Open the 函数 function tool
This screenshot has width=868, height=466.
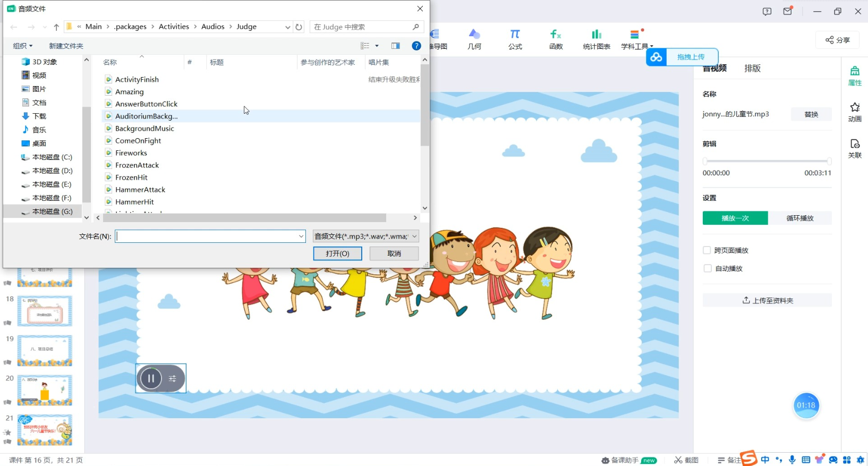tap(556, 40)
